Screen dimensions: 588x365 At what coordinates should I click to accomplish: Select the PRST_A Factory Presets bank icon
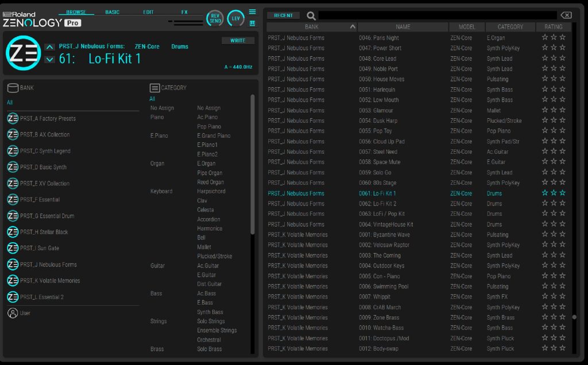(x=13, y=119)
